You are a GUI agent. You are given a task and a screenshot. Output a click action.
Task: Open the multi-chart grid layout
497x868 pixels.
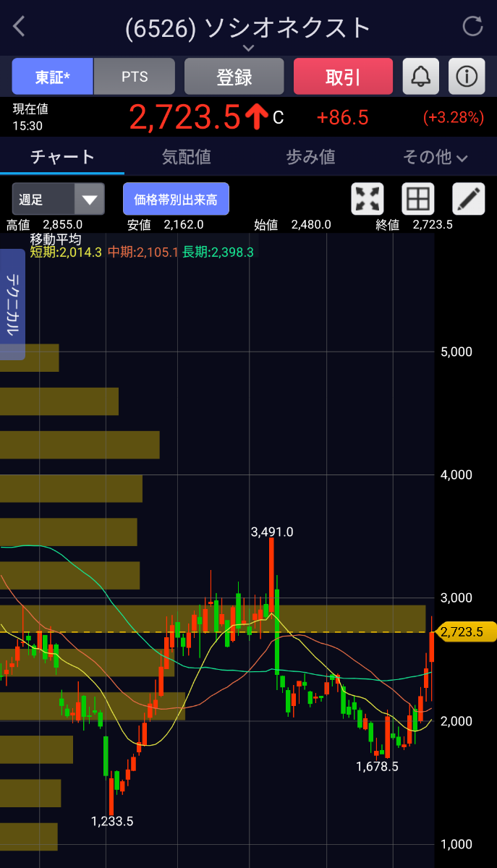click(x=418, y=199)
